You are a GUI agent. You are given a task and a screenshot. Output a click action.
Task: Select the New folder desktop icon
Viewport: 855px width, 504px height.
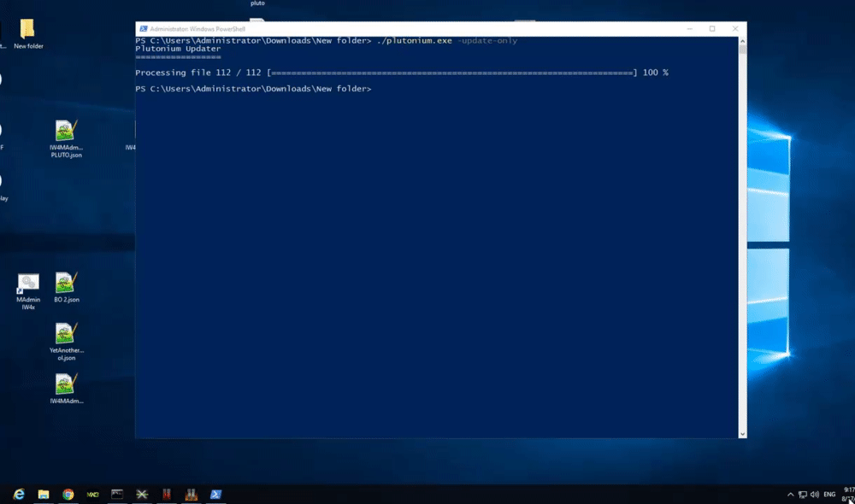28,34
